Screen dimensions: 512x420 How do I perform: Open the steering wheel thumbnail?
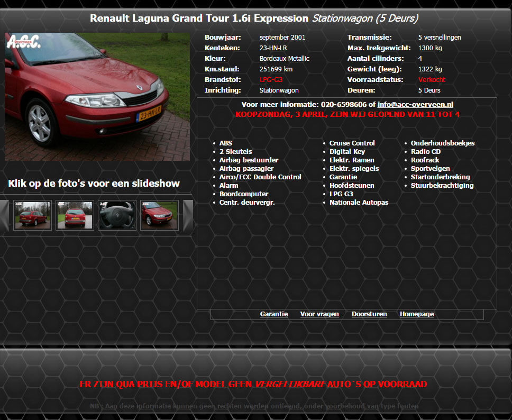click(x=117, y=215)
